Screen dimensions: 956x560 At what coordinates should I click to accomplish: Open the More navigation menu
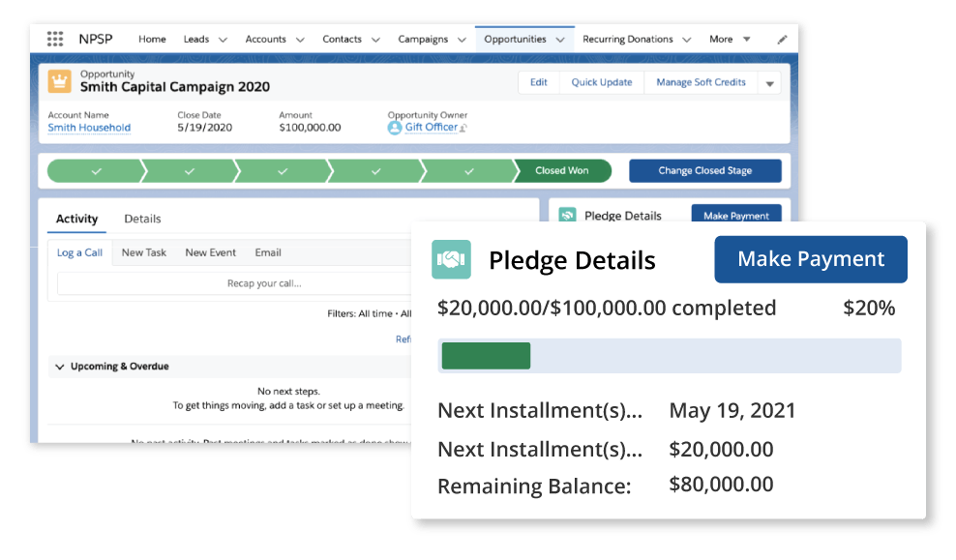pyautogui.click(x=730, y=39)
